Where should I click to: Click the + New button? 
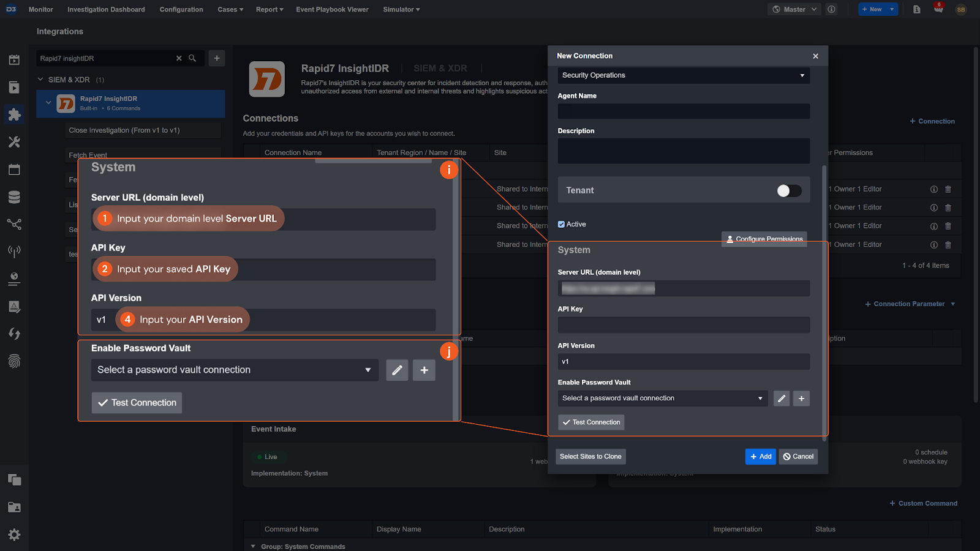click(x=872, y=9)
